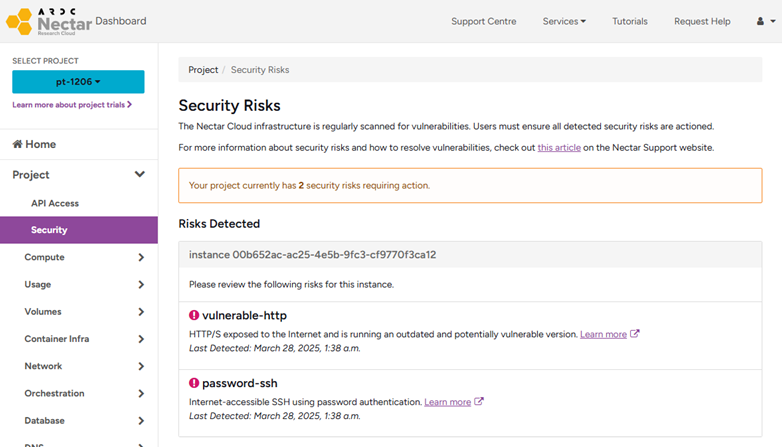Collapse the Project sidebar section

point(140,175)
